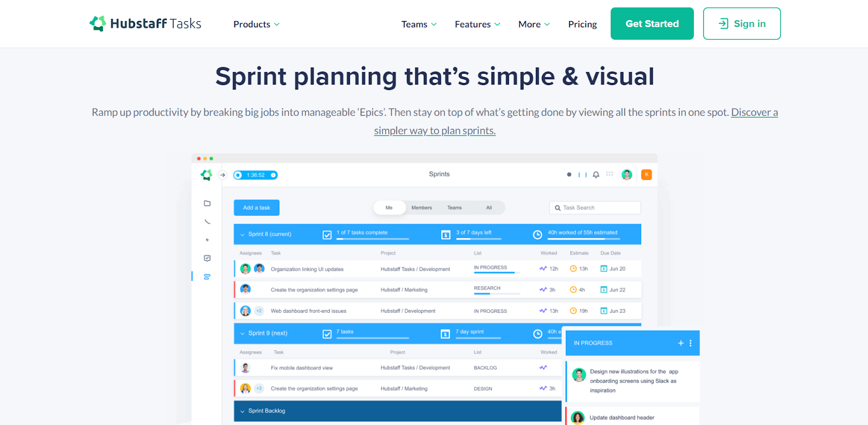Open the IN PROGRESS column options menu
Image resolution: width=868 pixels, height=425 pixels.
tap(691, 343)
